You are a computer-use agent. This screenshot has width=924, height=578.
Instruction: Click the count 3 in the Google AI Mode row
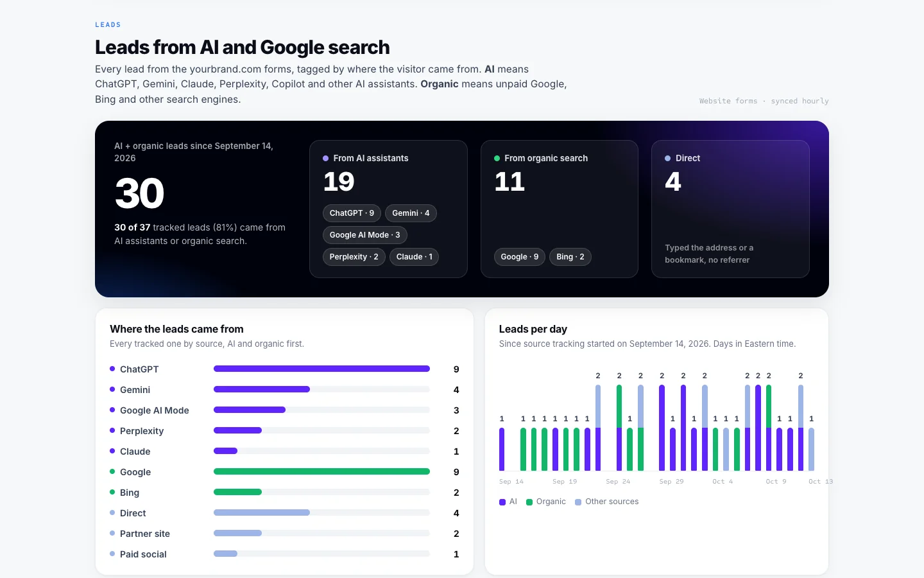456,410
